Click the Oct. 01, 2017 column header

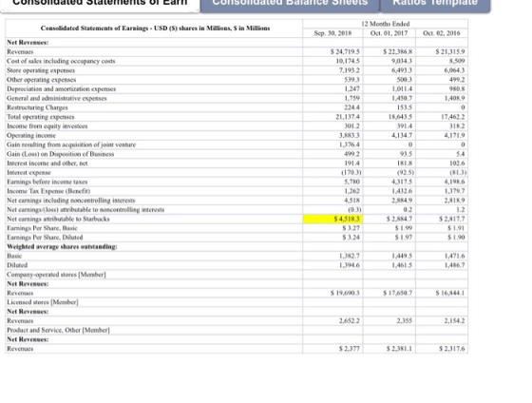tap(389, 33)
